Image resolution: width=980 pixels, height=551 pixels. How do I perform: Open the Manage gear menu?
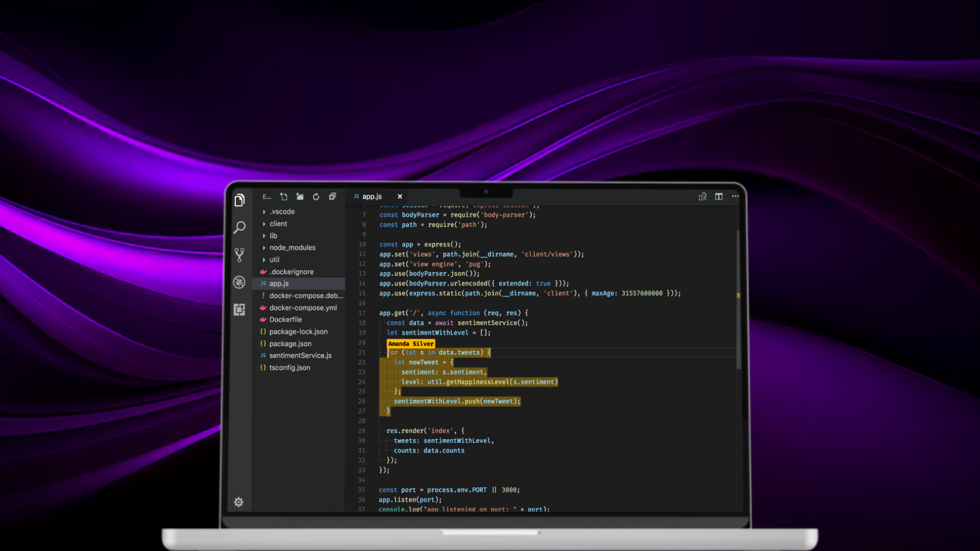(238, 502)
